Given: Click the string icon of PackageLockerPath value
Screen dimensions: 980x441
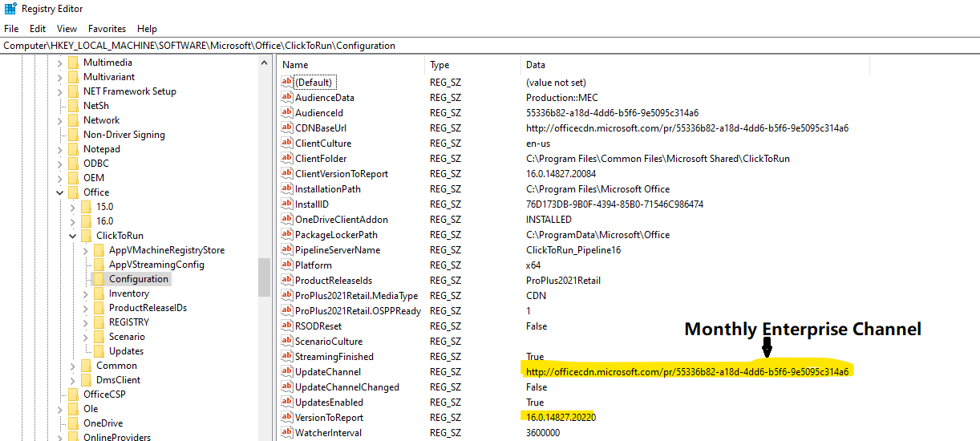Looking at the screenshot, I should 287,234.
